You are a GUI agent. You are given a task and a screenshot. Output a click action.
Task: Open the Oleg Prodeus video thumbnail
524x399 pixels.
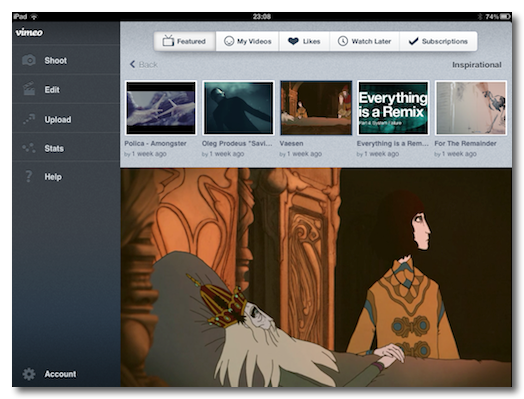point(238,108)
